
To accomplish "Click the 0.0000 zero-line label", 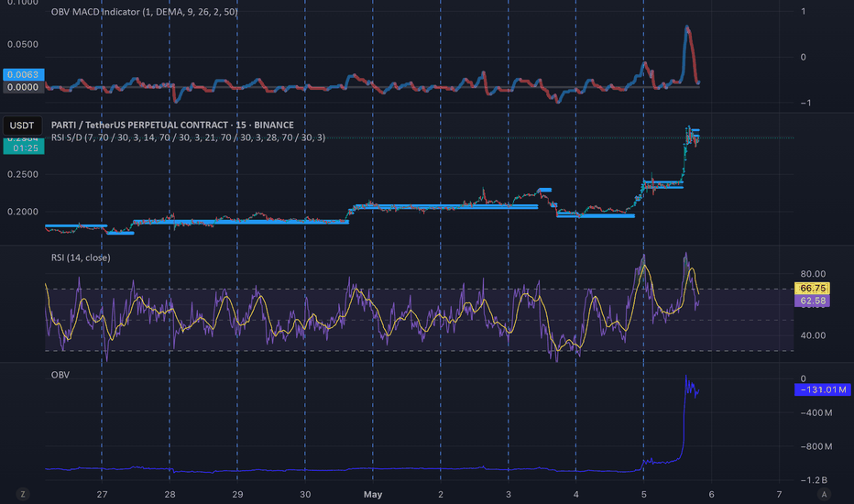I will [x=24, y=87].
